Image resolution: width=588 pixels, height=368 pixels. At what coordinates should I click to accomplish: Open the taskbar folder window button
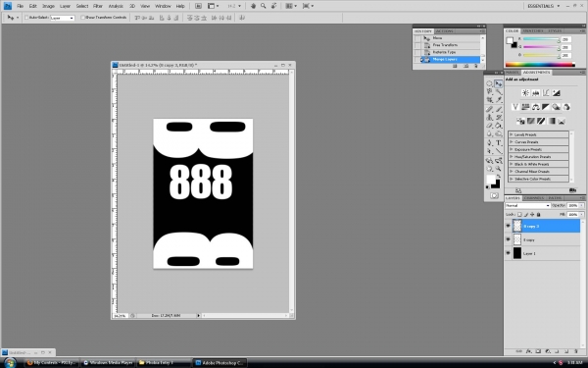[x=164, y=363]
